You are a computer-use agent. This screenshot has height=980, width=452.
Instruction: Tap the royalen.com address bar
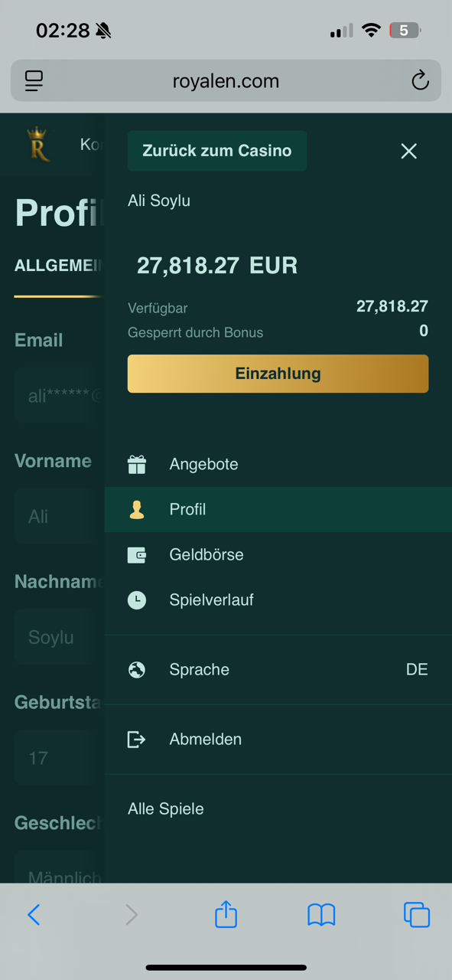[x=226, y=80]
